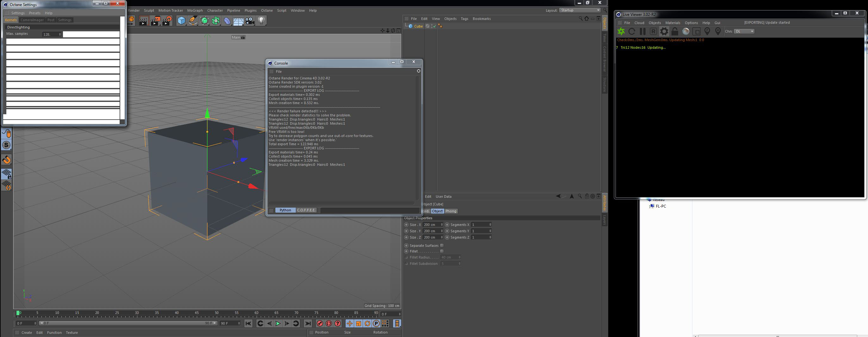Open the Subdivision Surface generator icon
Viewport: 868px width, 337px height.
tap(204, 21)
